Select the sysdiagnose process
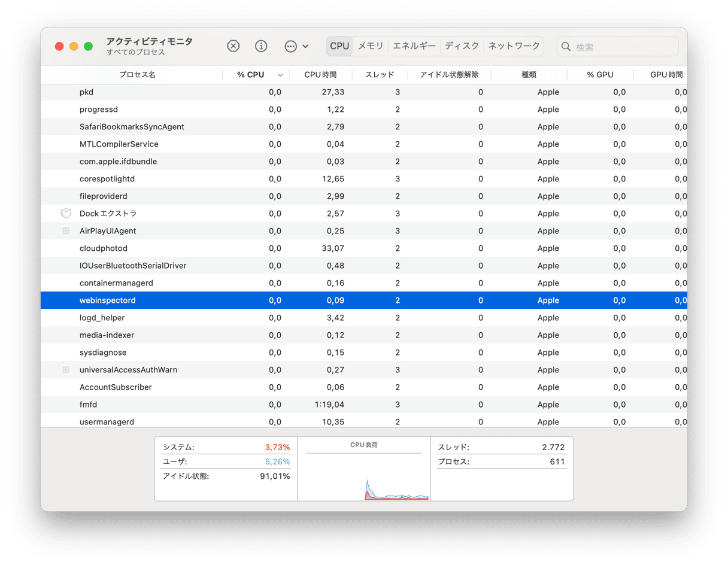Image resolution: width=728 pixels, height=565 pixels. pos(103,353)
